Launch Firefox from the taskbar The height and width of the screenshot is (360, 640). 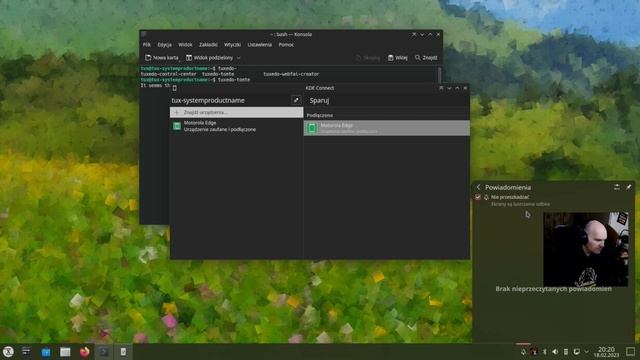pyautogui.click(x=84, y=352)
